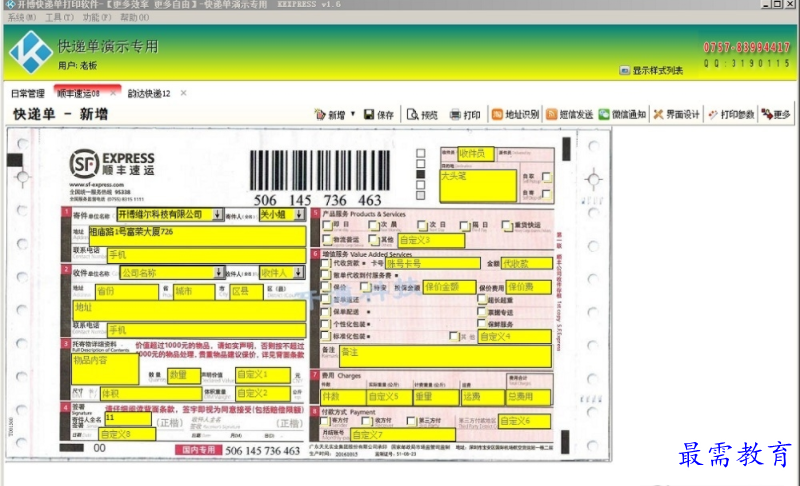Open 打印参数 print parameters
Screen dimensions: 800x486
coord(731,115)
